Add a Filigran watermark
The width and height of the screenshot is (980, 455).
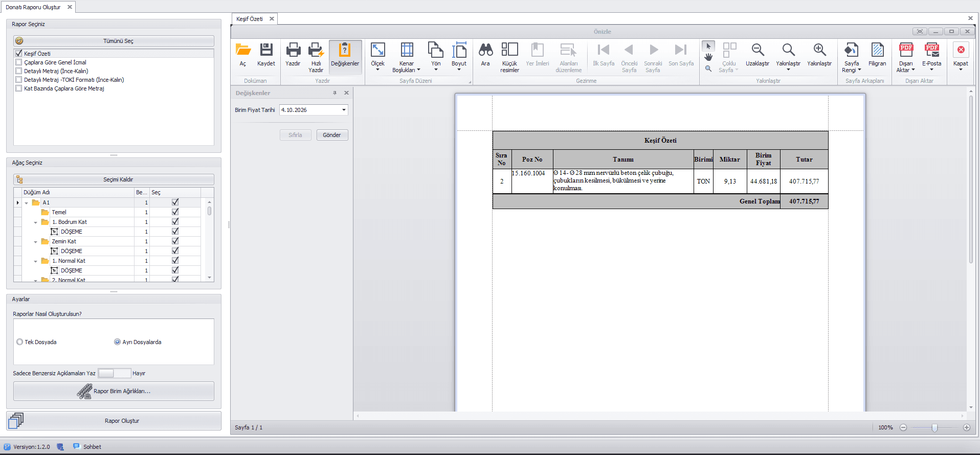(x=877, y=55)
